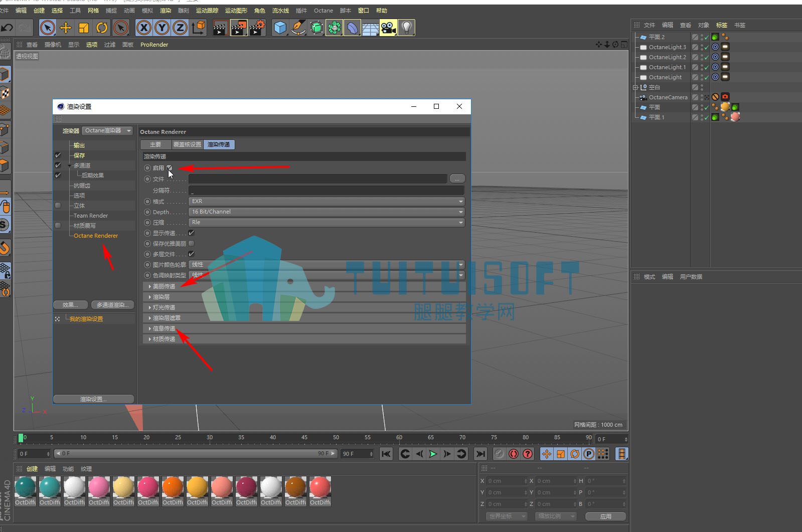
Task: Switch to the 主要 tab
Action: [x=155, y=144]
